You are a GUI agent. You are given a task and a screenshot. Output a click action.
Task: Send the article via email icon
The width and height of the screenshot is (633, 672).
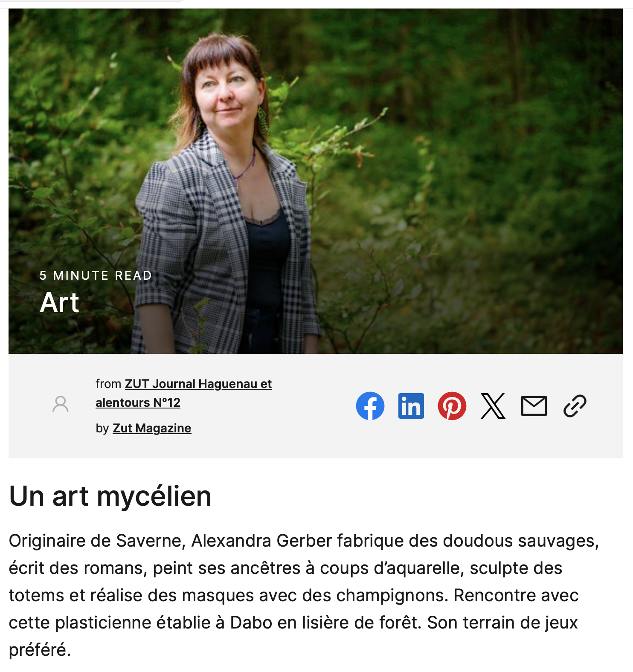click(x=534, y=406)
